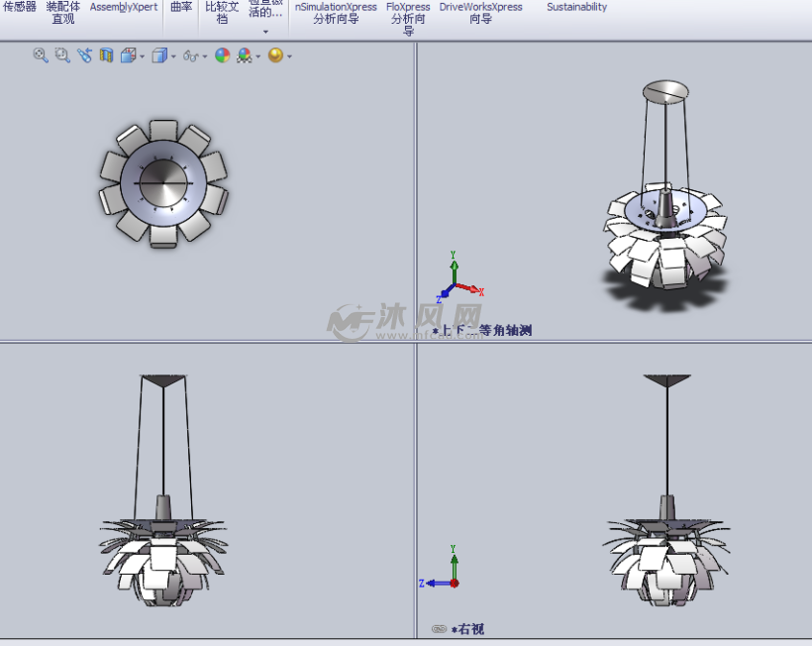Click the Previous View icon

[84, 55]
